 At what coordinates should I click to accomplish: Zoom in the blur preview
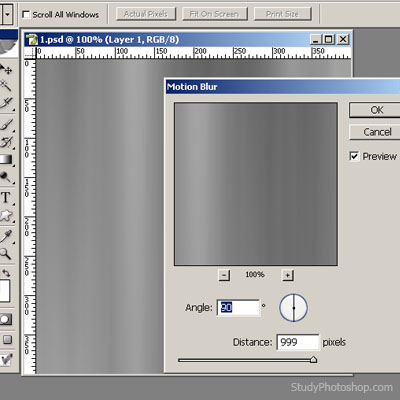pos(287,275)
